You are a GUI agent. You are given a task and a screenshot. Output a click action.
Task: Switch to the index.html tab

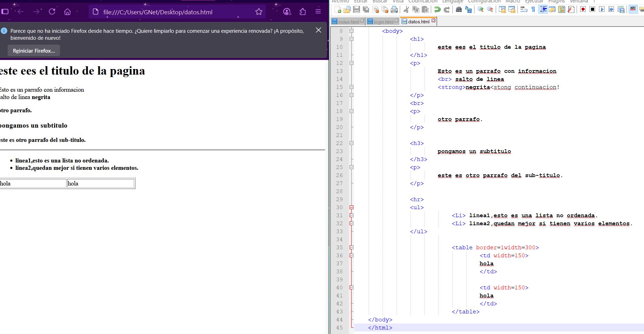(348, 22)
